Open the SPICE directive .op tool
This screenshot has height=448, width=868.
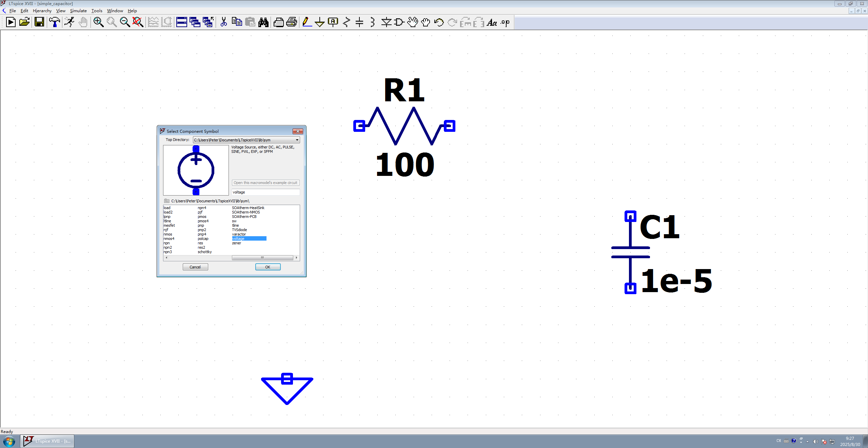point(505,22)
